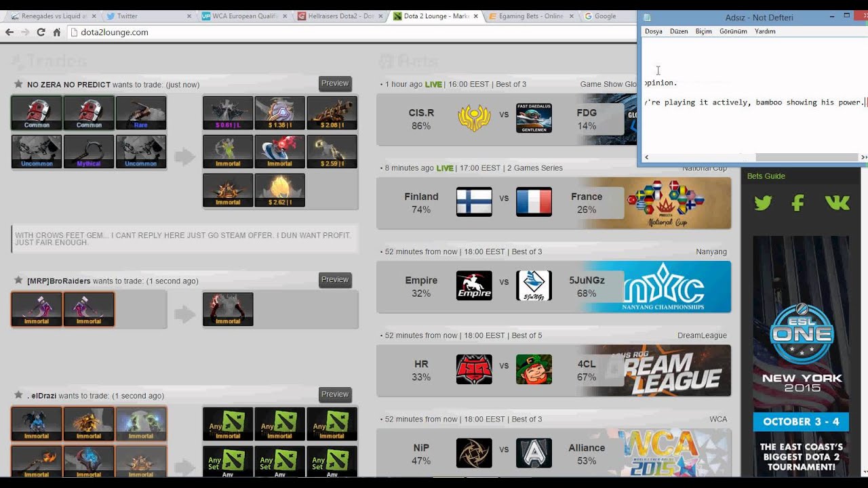Preview NO ZERA NO PREDICT's trade

(335, 83)
